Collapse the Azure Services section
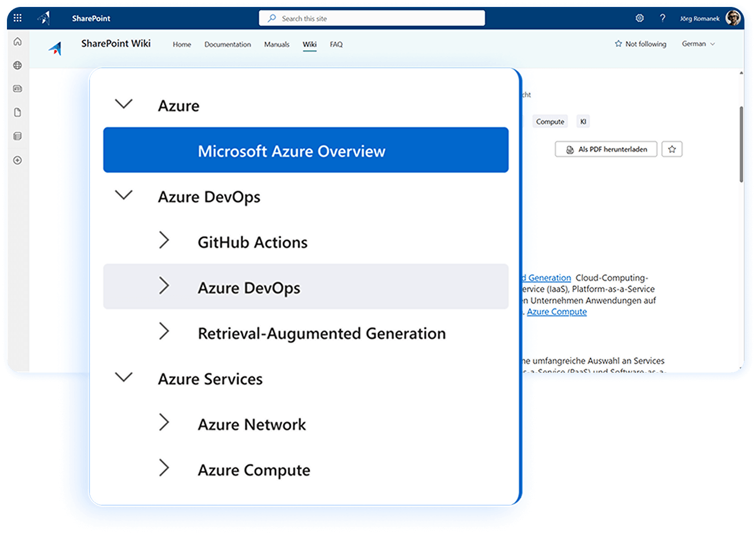 click(x=124, y=377)
